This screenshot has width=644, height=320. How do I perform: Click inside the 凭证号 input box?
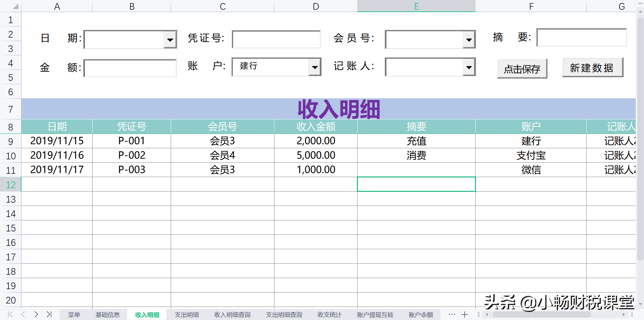pos(276,39)
